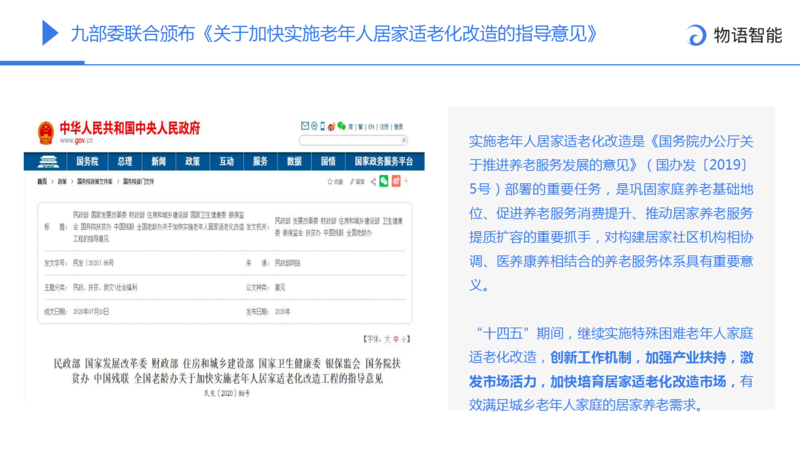The height and width of the screenshot is (450, 800).
Task: Click the mail envelope icon in header
Action: pos(305,127)
